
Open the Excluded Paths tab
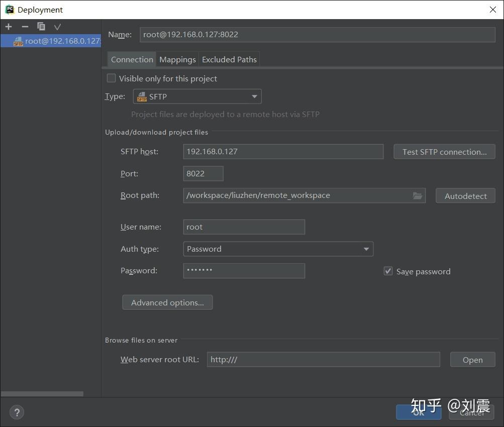[229, 59]
